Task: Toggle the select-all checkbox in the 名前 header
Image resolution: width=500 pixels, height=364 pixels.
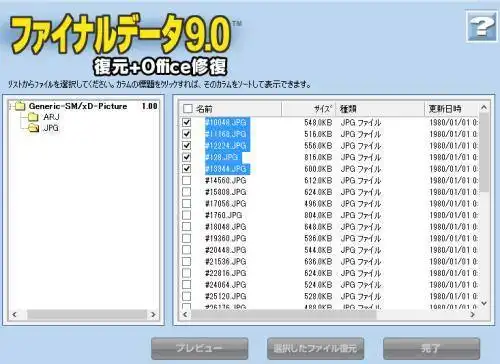Action: coord(188,108)
